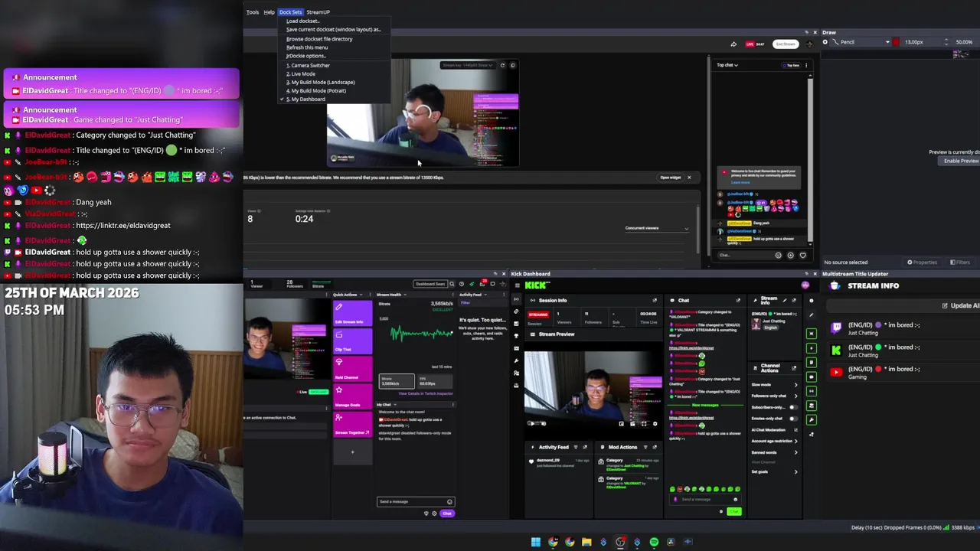Filter the Kick Mod Actions panel

(x=645, y=447)
